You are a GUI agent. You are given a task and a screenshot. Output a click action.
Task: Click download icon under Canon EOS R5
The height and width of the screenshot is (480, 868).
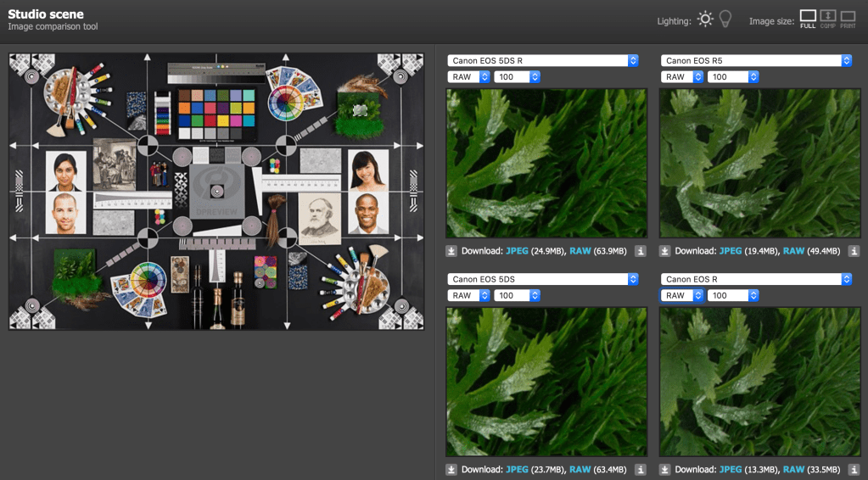(x=665, y=251)
